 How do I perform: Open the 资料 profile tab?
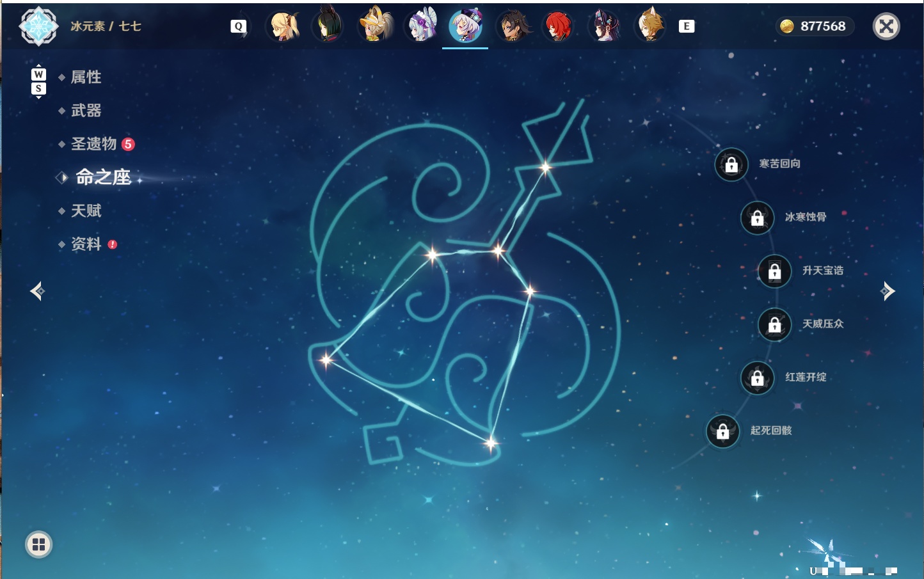pos(86,244)
